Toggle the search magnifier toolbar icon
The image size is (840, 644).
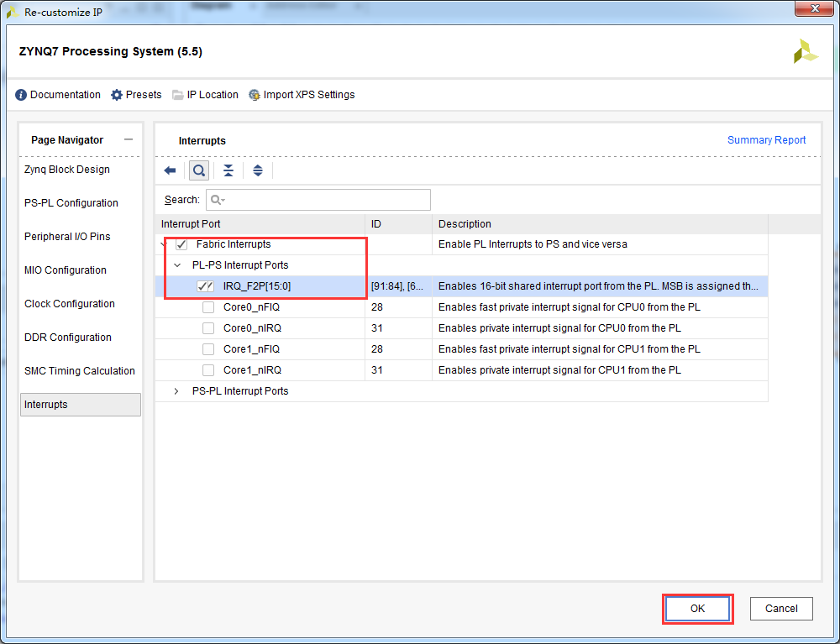tap(199, 170)
